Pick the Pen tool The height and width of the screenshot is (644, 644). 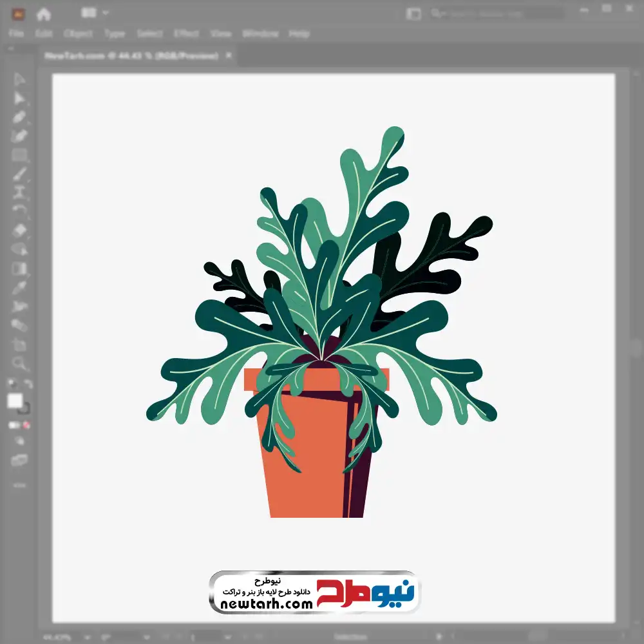coord(19,117)
